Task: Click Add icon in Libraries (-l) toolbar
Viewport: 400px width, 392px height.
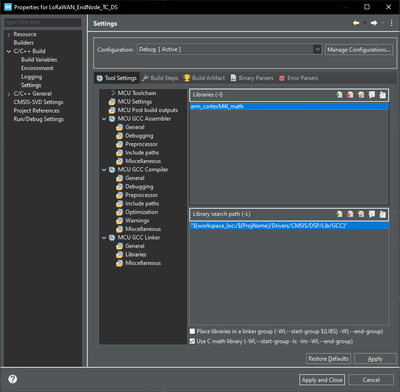Action: (x=339, y=95)
